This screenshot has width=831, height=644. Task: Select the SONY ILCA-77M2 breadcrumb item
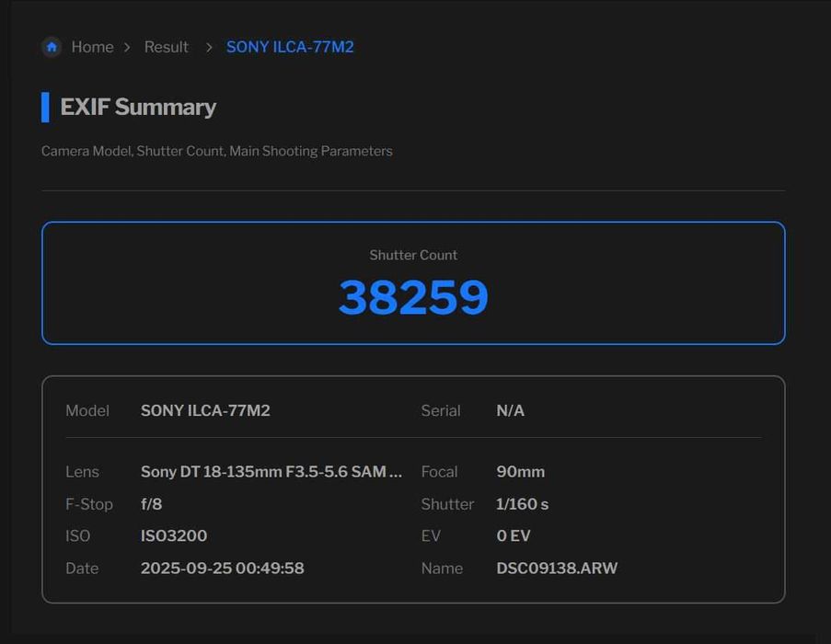290,47
